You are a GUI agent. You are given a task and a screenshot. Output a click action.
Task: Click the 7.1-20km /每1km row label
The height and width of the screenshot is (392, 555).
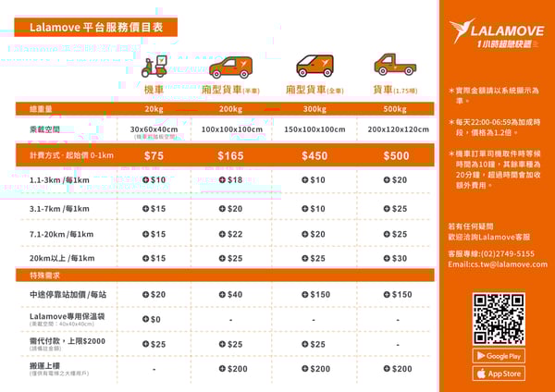tap(62, 234)
